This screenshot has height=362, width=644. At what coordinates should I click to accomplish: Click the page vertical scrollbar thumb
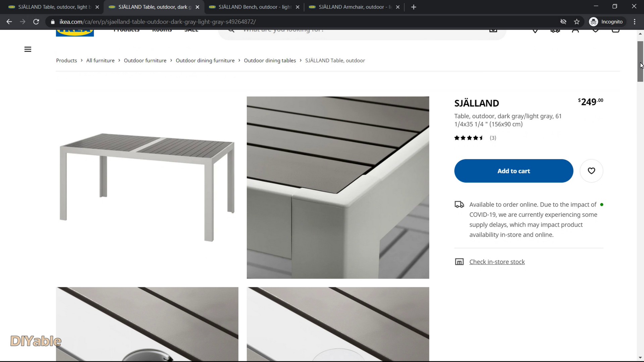pos(640,61)
